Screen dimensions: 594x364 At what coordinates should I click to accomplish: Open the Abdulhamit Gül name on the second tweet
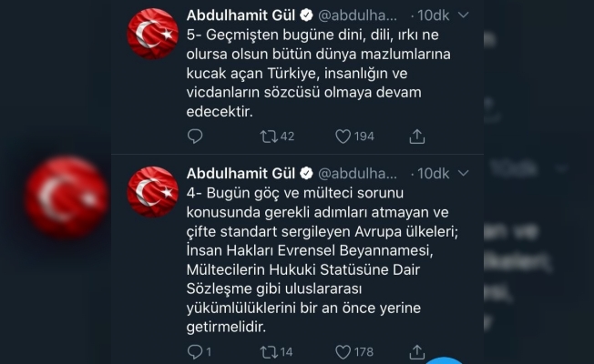point(240,173)
